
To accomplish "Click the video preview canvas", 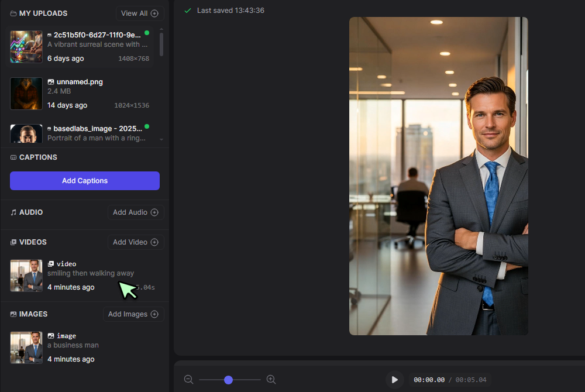I will pos(438,176).
